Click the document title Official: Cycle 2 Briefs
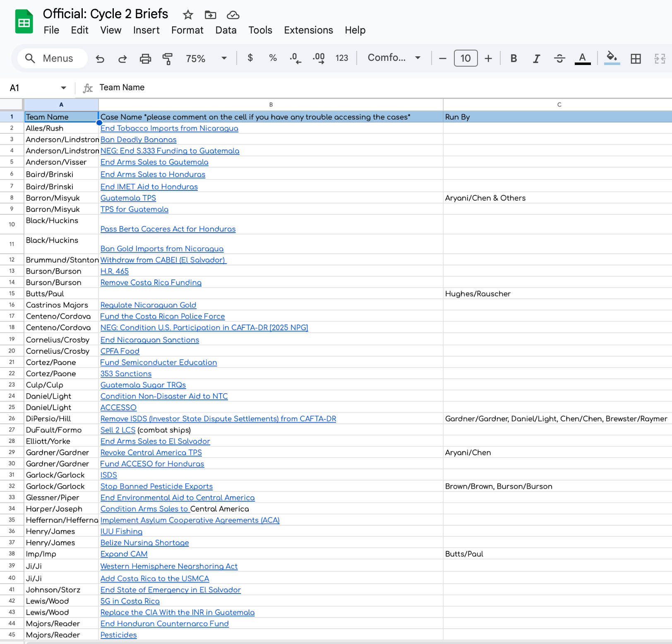 tap(106, 14)
